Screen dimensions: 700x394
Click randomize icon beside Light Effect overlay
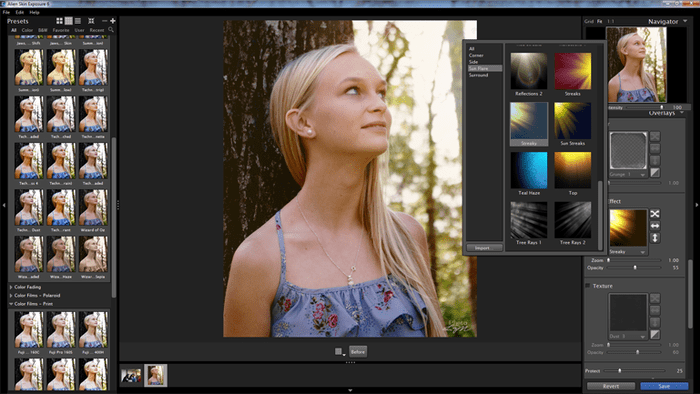tap(654, 214)
